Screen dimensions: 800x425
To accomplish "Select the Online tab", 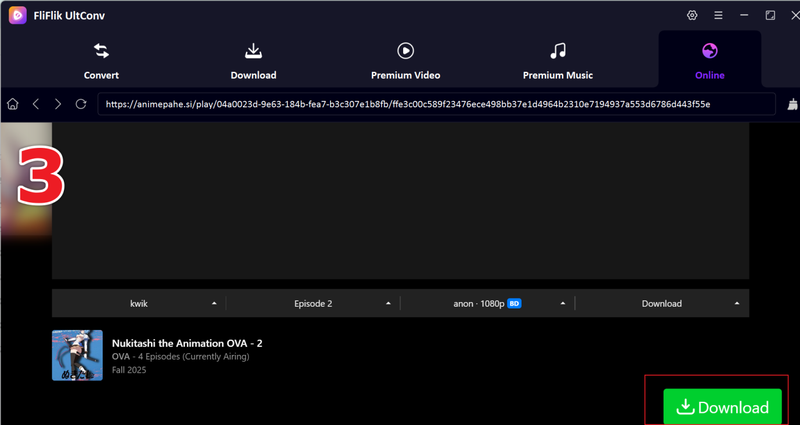I will pos(710,61).
